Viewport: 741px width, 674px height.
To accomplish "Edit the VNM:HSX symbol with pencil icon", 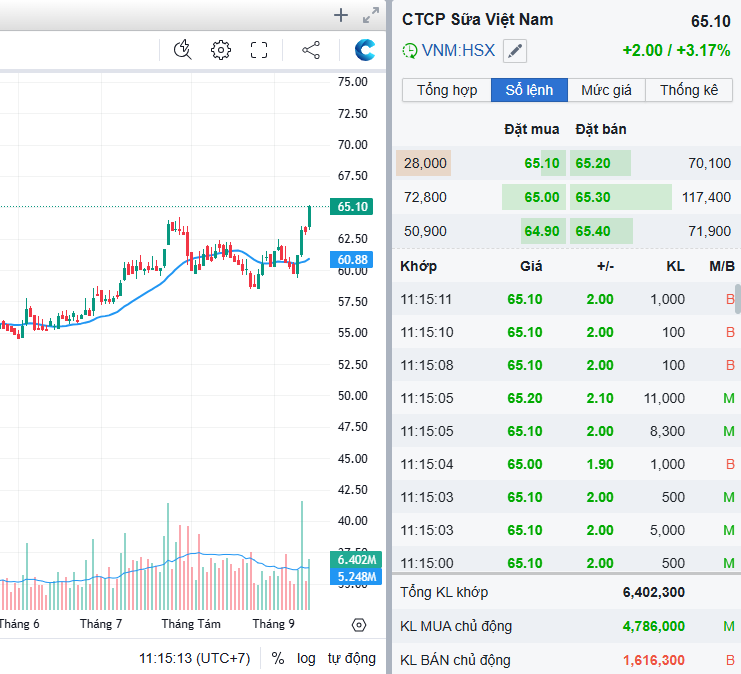I will click(514, 51).
